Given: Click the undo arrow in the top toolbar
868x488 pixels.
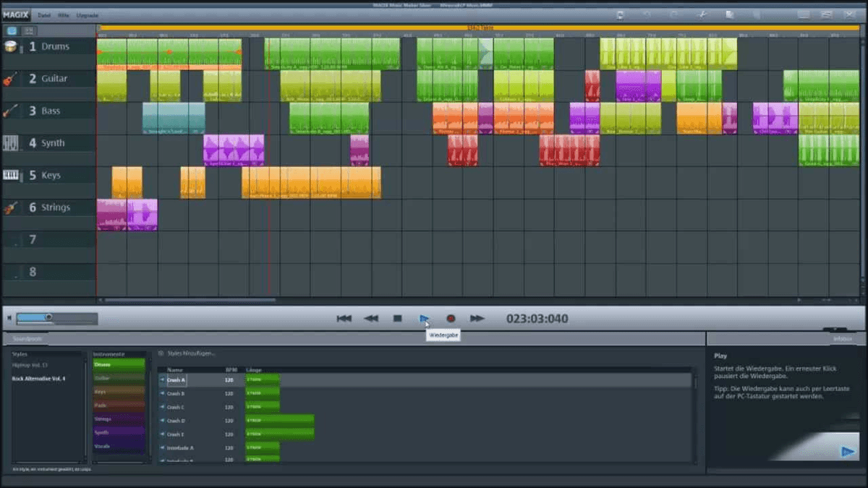Looking at the screenshot, I should coord(647,14).
